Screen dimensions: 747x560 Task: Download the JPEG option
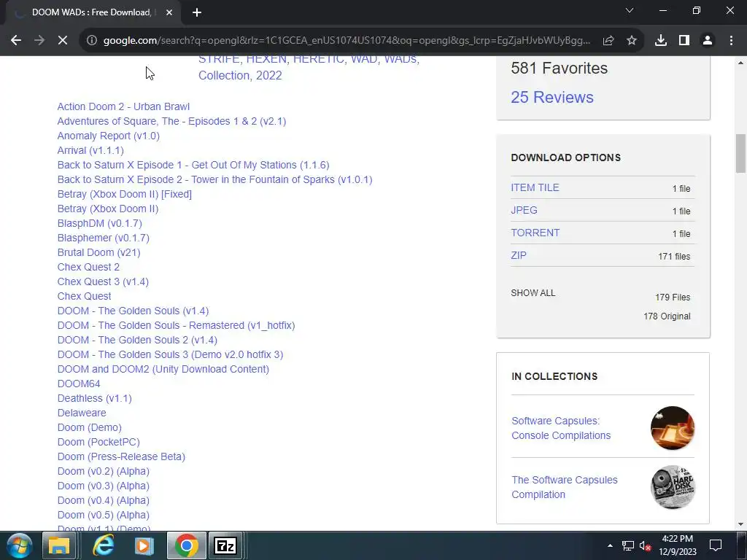coord(524,210)
